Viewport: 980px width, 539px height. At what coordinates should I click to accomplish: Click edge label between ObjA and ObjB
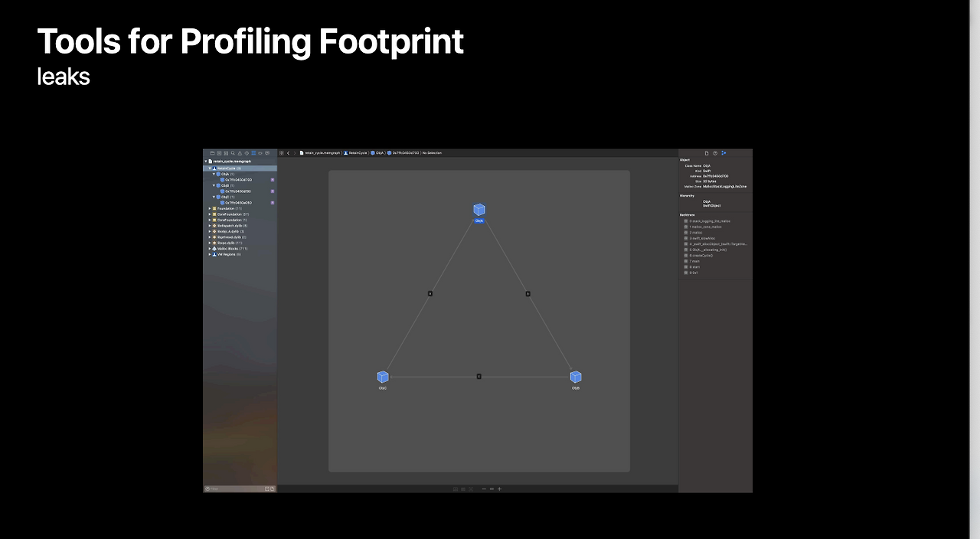[x=528, y=293]
